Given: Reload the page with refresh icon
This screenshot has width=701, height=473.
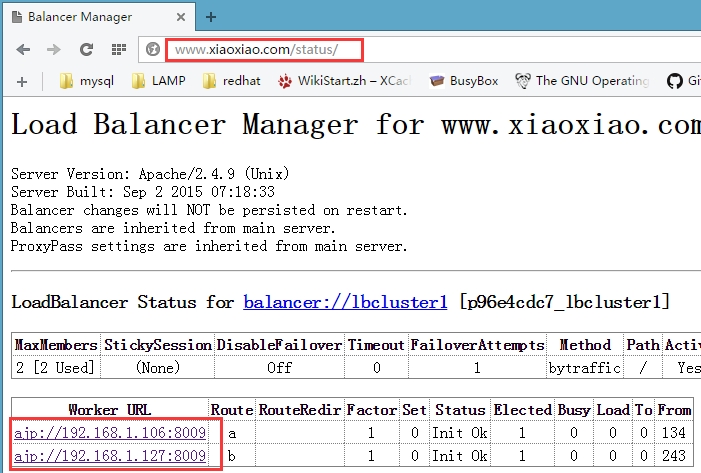Looking at the screenshot, I should (x=86, y=50).
